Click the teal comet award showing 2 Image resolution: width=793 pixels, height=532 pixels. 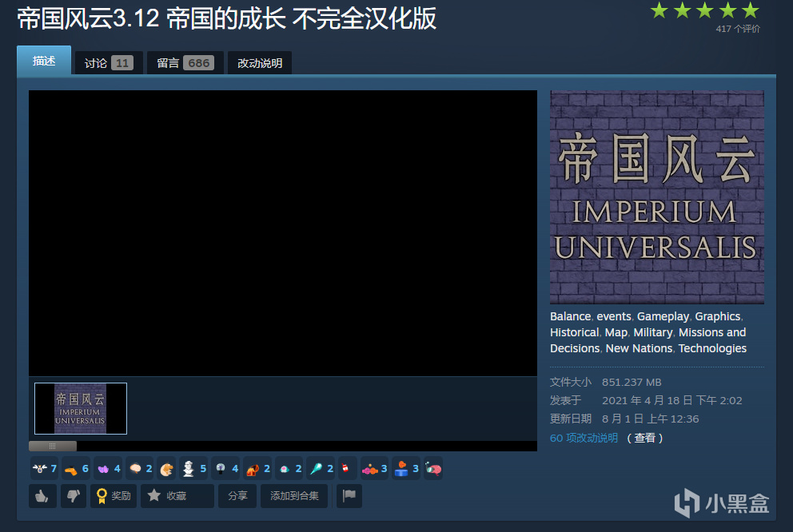321,469
